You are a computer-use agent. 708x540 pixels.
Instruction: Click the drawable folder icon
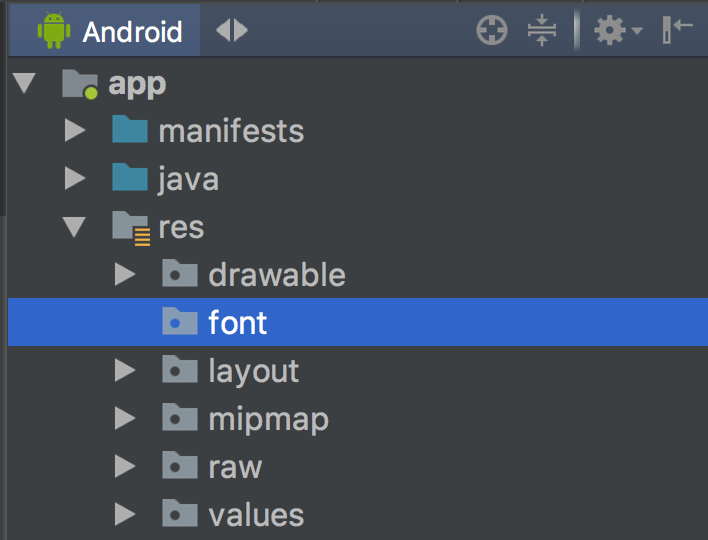[x=180, y=273]
